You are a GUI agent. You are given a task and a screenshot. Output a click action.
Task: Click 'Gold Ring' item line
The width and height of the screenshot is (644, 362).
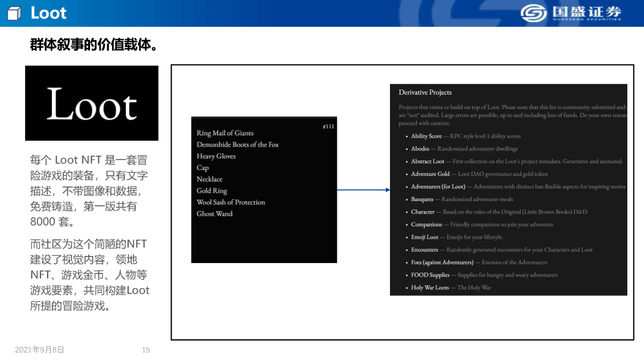click(212, 191)
